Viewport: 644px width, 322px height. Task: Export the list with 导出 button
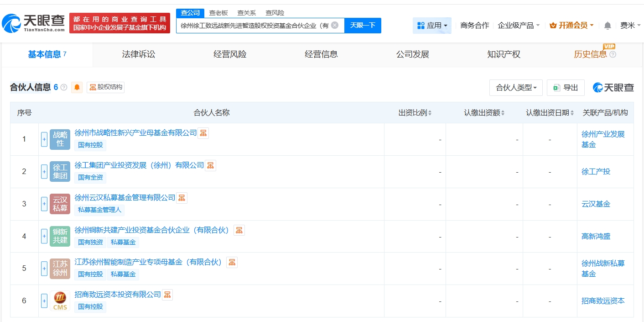566,88
